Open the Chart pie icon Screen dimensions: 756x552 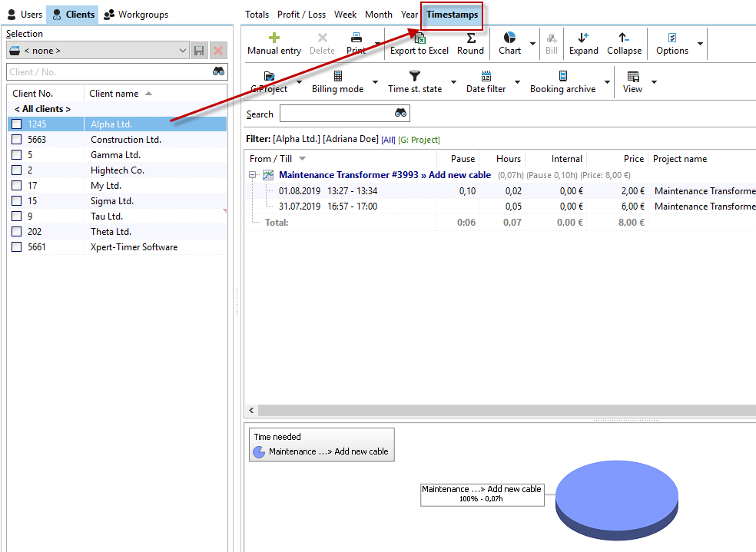[509, 38]
